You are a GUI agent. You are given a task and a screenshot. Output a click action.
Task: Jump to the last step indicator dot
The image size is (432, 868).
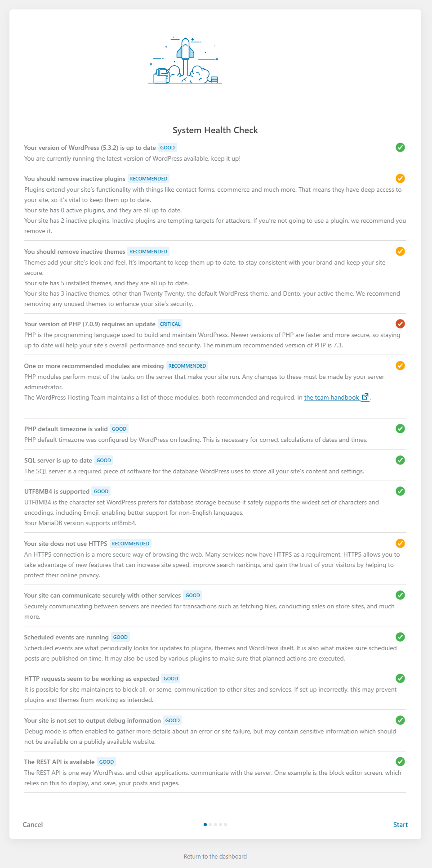click(x=226, y=824)
